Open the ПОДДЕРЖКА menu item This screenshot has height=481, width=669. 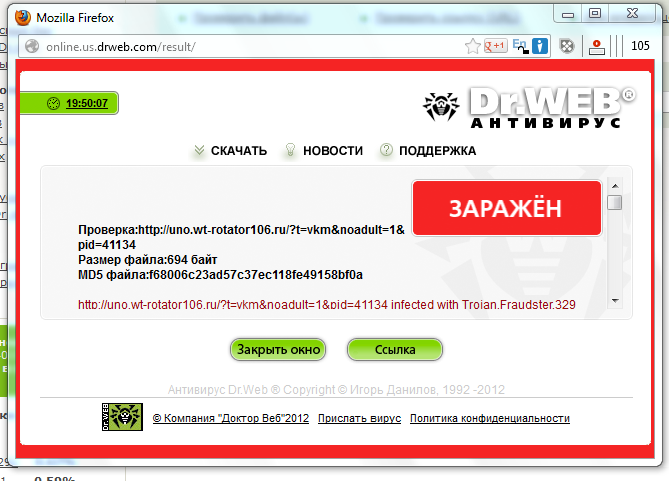(x=437, y=151)
